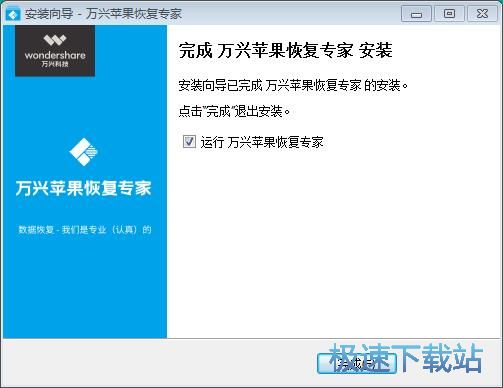Minimize the setup wizard window
The image size is (503, 388).
click(x=416, y=14)
